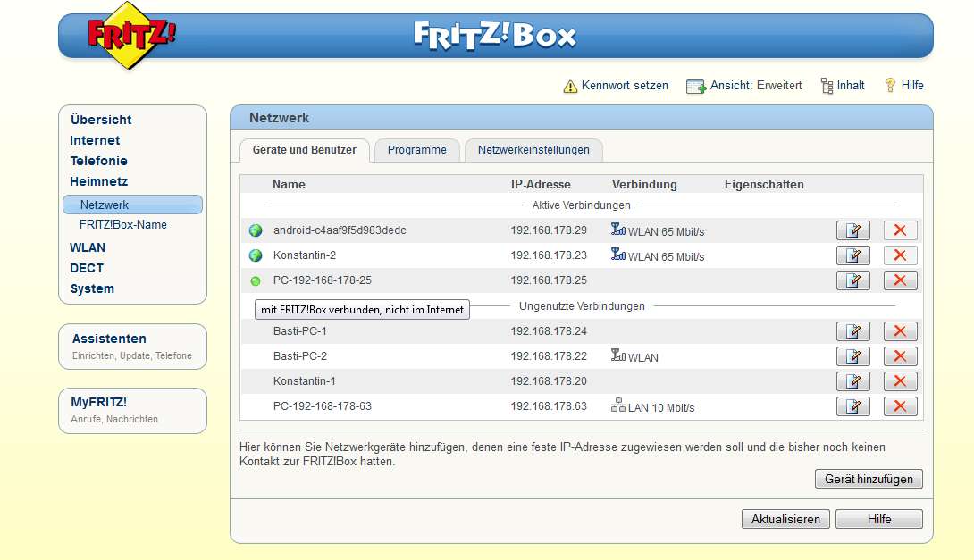The width and height of the screenshot is (974, 560).
Task: Open the WLAN menu section
Action: coord(88,247)
